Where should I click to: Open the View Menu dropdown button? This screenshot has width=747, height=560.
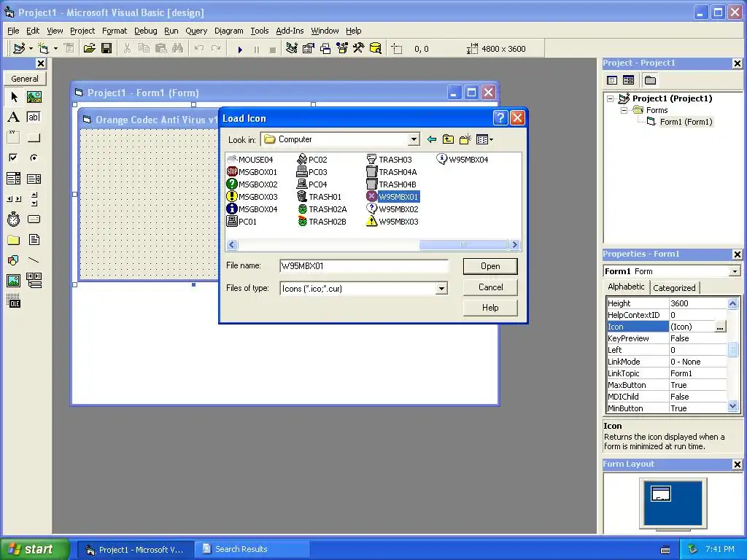coord(485,139)
